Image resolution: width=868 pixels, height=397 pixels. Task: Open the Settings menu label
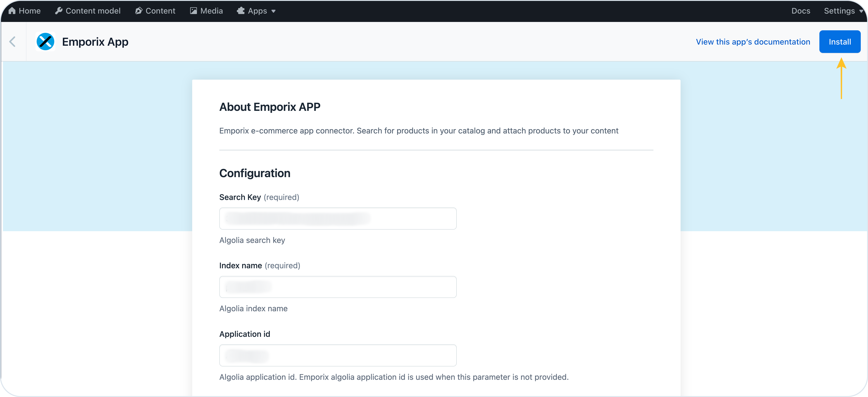click(839, 11)
